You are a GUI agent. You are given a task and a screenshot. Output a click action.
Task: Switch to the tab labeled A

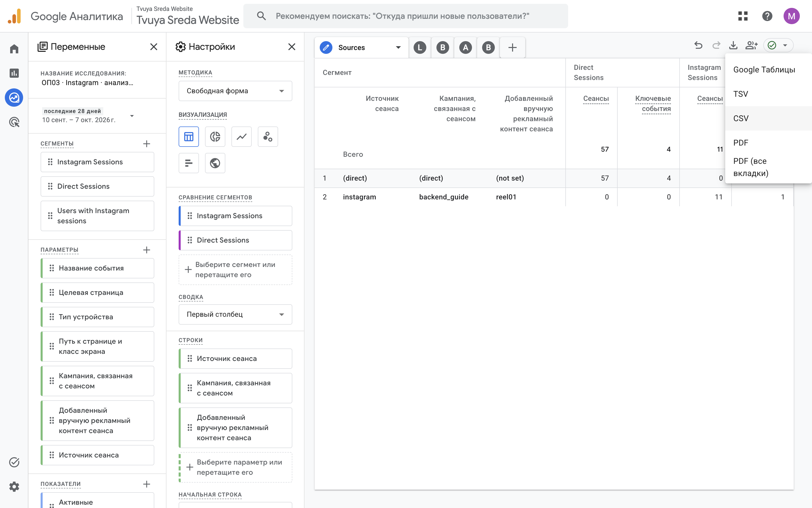click(x=465, y=47)
